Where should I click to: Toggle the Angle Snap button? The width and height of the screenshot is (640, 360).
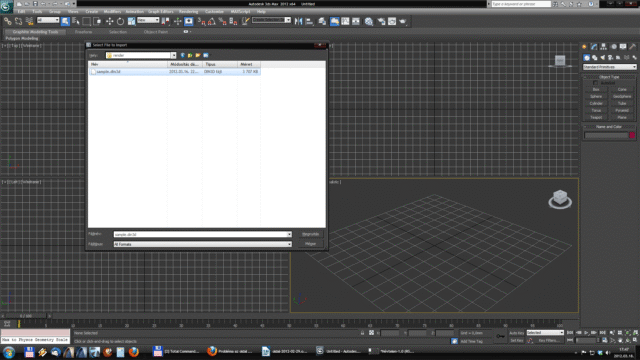212,21
